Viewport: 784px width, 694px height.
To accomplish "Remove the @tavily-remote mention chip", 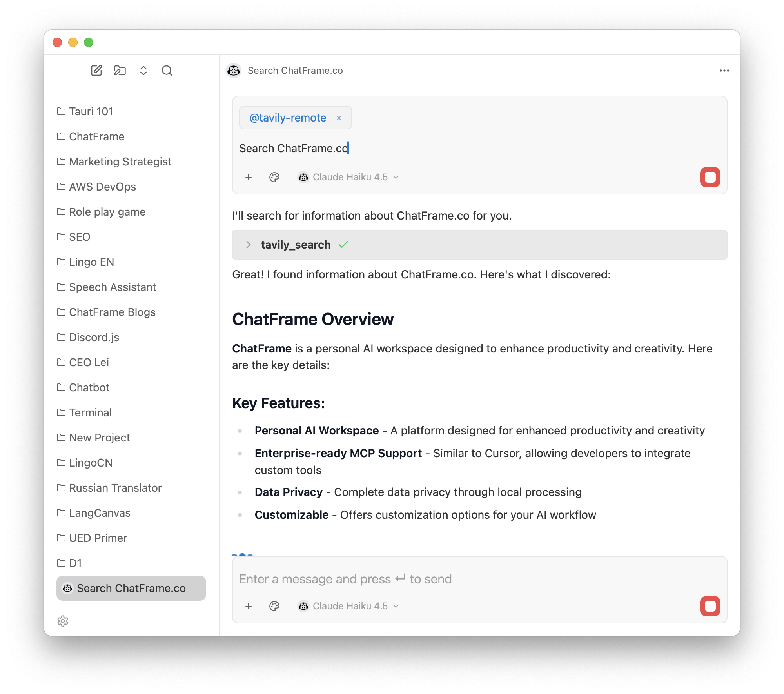I will (339, 118).
